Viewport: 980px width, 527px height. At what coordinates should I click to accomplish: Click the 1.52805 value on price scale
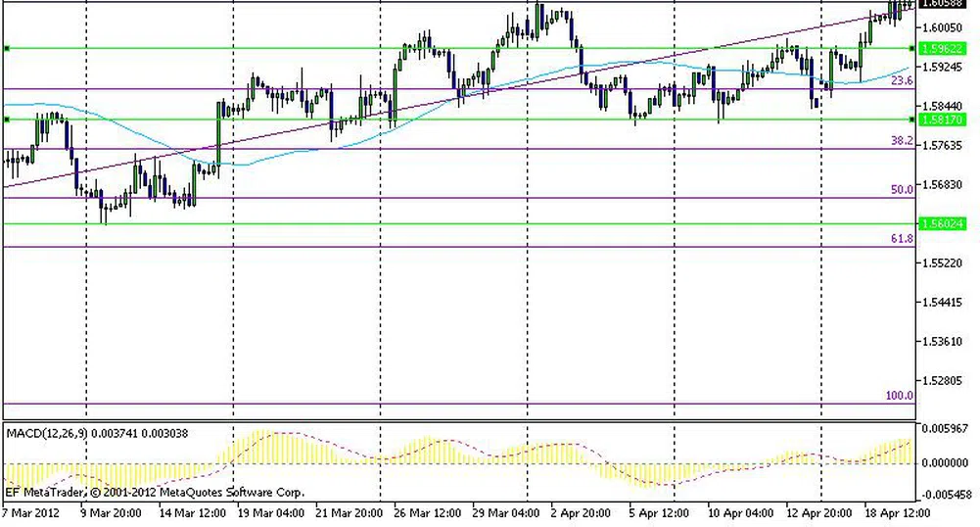click(944, 380)
